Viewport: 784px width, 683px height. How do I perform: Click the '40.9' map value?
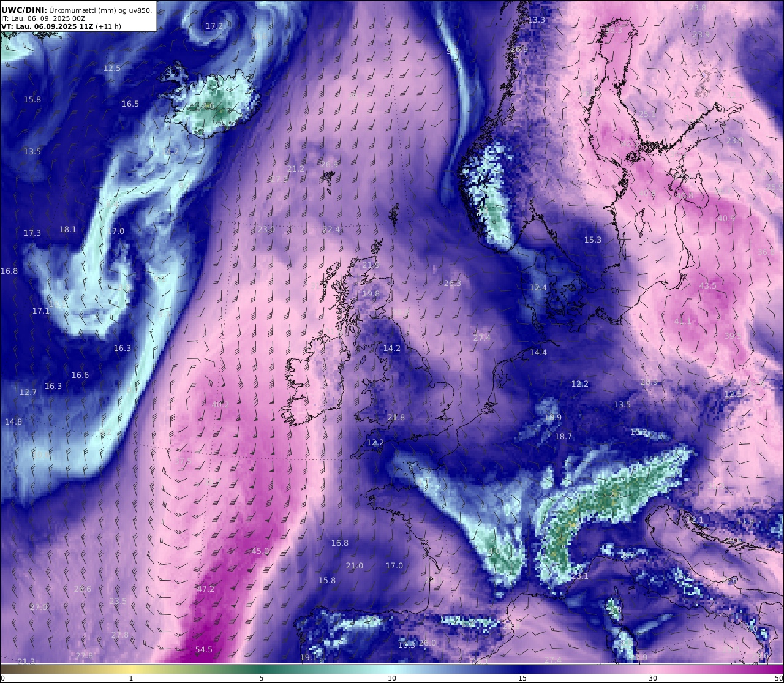click(726, 219)
